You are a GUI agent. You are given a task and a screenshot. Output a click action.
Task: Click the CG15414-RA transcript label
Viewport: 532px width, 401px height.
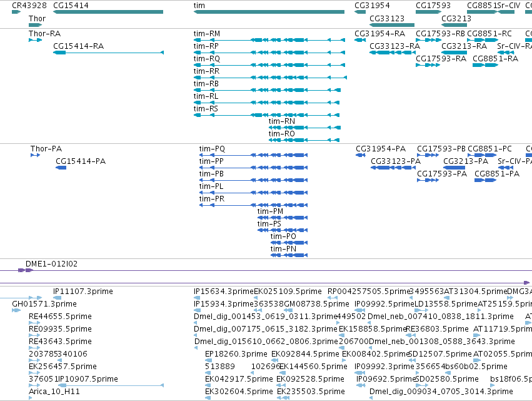78,46
